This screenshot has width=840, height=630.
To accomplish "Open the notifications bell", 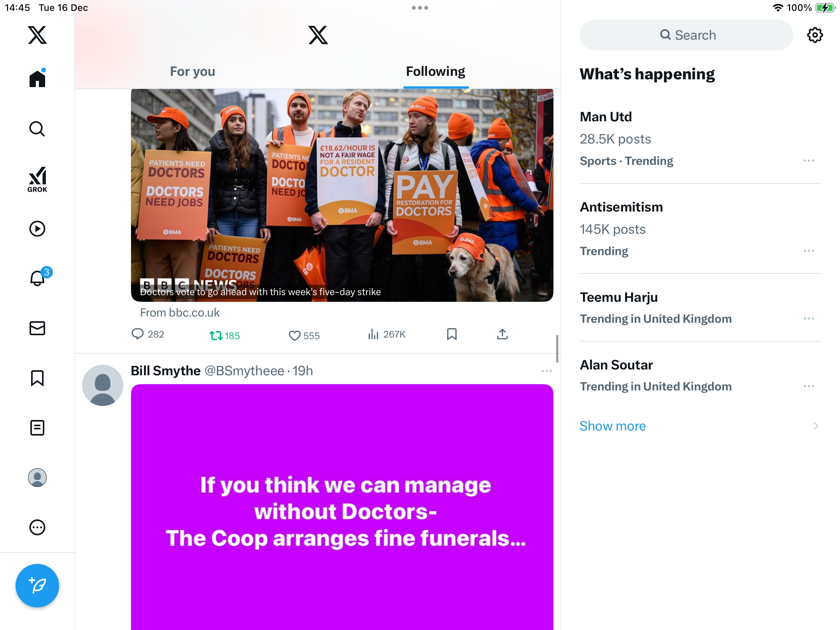I will [x=38, y=278].
